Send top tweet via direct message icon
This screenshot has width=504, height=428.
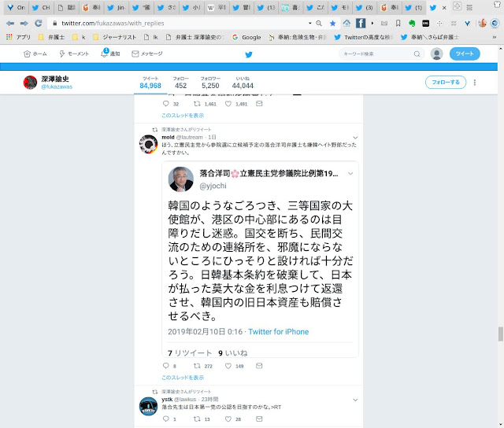coord(259,104)
